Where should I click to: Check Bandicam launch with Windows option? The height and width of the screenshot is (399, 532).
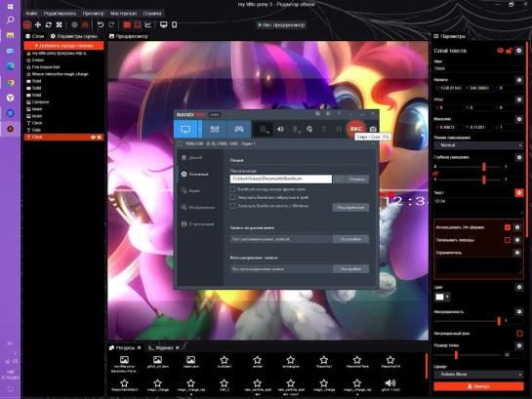[232, 206]
